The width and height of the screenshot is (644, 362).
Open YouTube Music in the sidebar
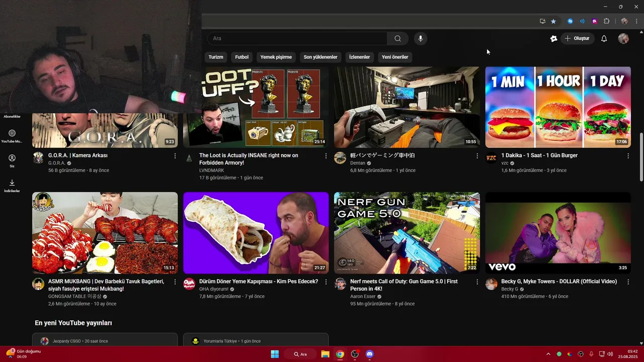12,136
